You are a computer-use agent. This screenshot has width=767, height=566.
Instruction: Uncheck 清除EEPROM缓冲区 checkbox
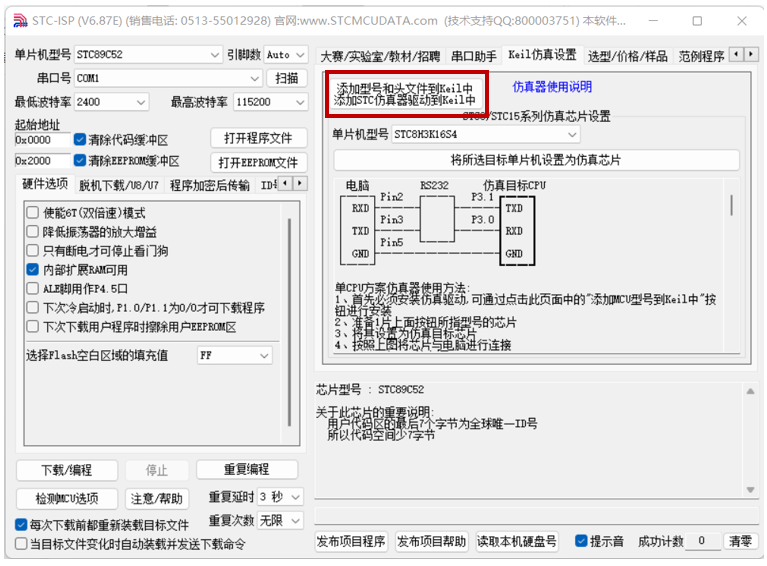pyautogui.click(x=80, y=160)
